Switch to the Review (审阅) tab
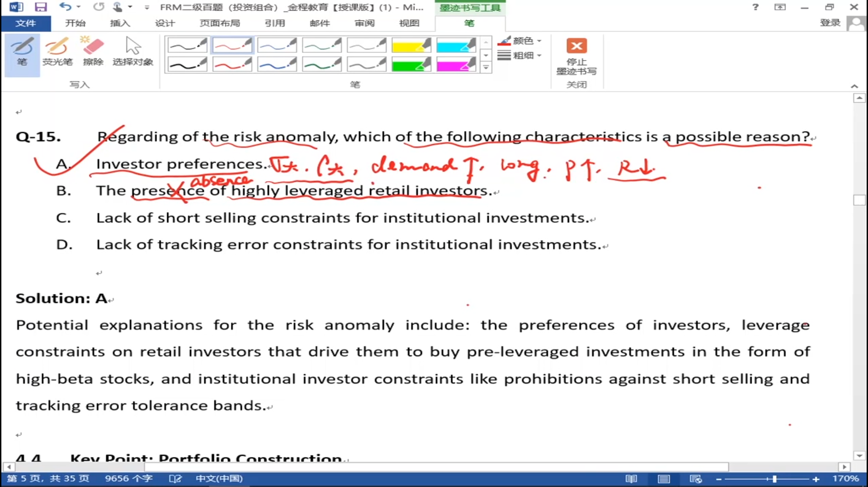 pos(364,23)
